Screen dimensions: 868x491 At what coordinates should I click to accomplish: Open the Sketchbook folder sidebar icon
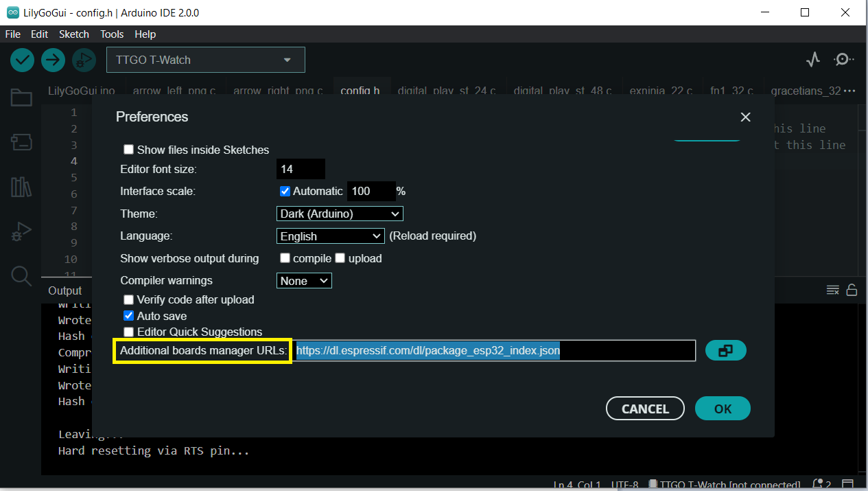21,98
